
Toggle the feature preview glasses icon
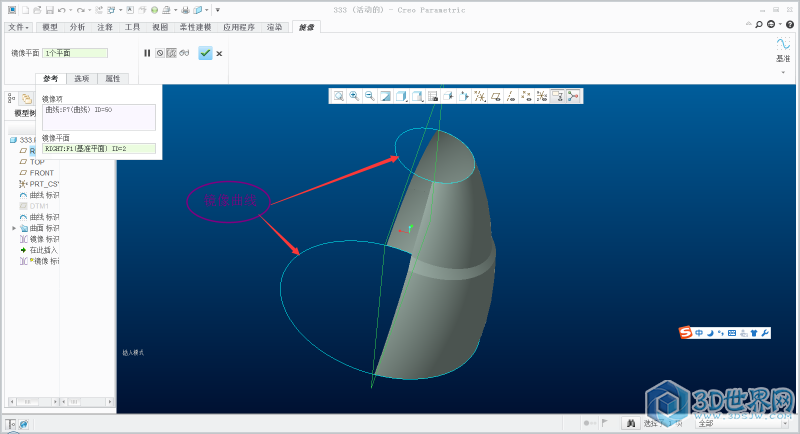click(x=185, y=53)
